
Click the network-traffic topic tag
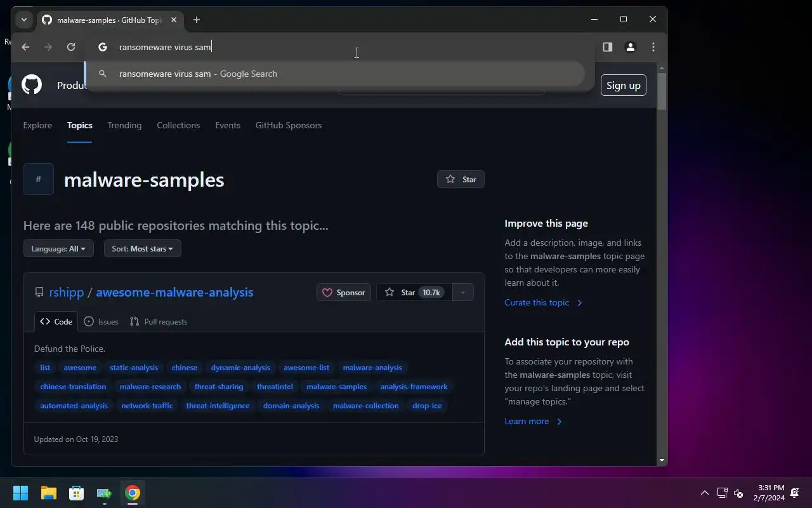click(147, 406)
